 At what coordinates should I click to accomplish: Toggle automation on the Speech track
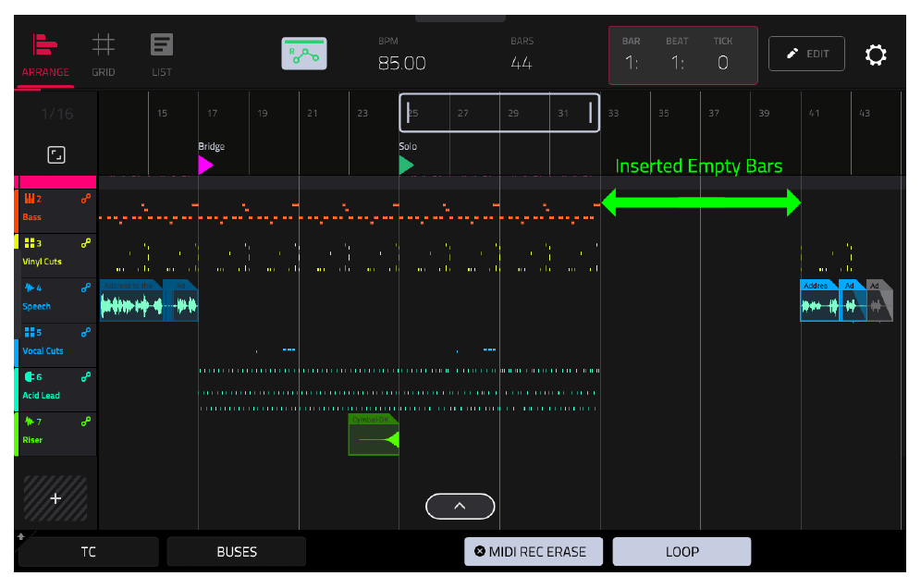point(86,288)
